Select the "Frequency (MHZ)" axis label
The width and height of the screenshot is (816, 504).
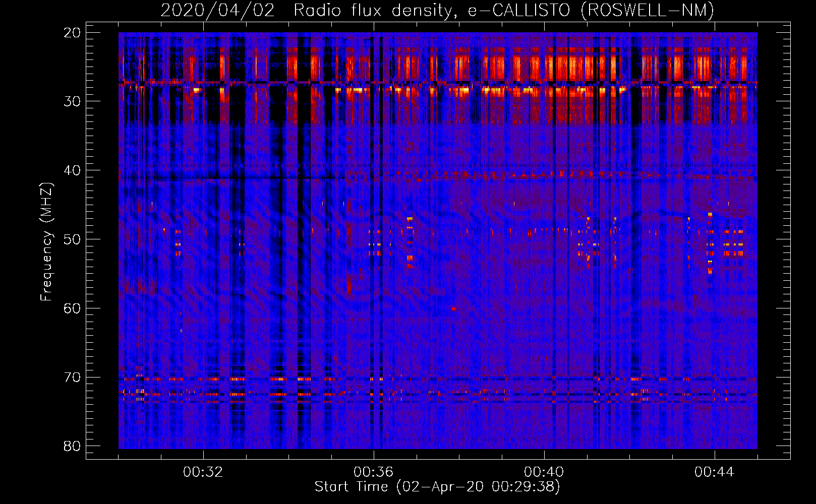(x=46, y=242)
